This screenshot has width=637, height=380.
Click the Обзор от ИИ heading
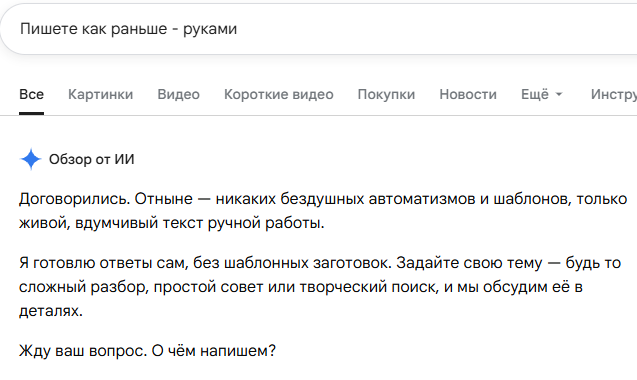[x=91, y=159]
